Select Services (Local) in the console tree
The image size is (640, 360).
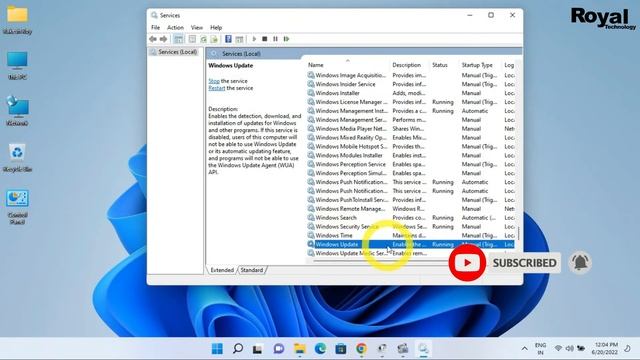174,52
